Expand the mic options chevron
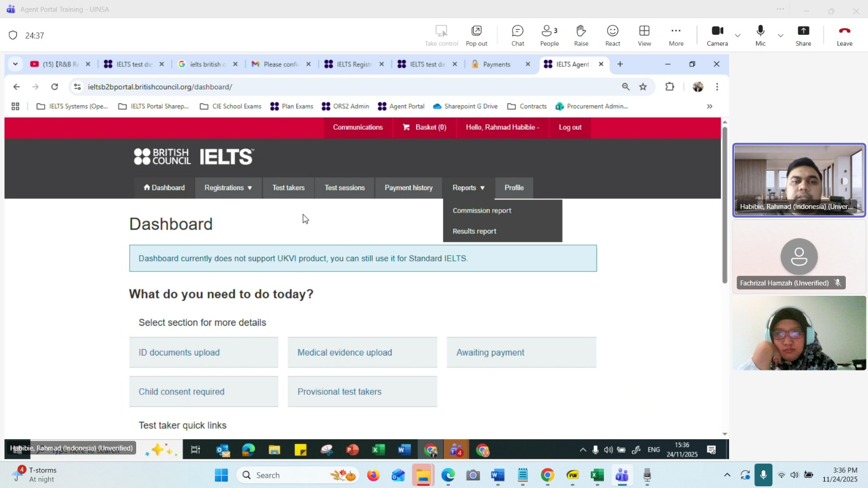The height and width of the screenshot is (488, 868). tap(781, 36)
